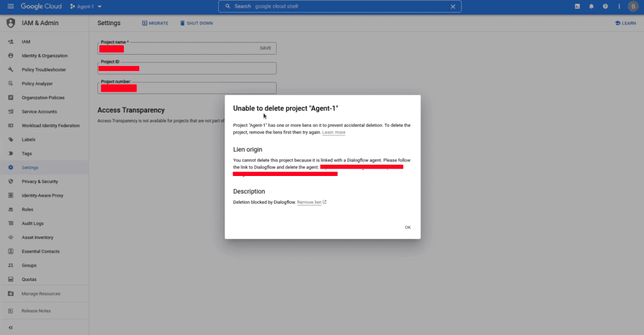This screenshot has height=335, width=644.
Task: Click the Tags arrow icon
Action: (x=11, y=153)
